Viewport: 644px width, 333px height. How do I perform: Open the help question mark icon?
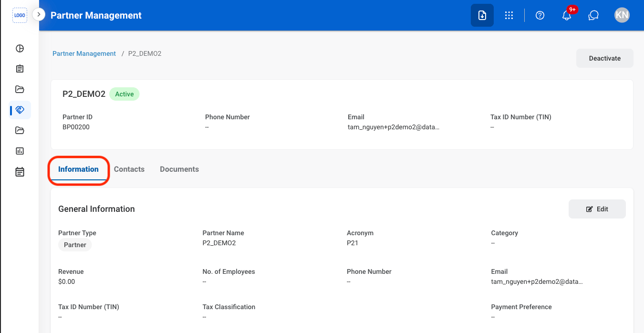(540, 15)
